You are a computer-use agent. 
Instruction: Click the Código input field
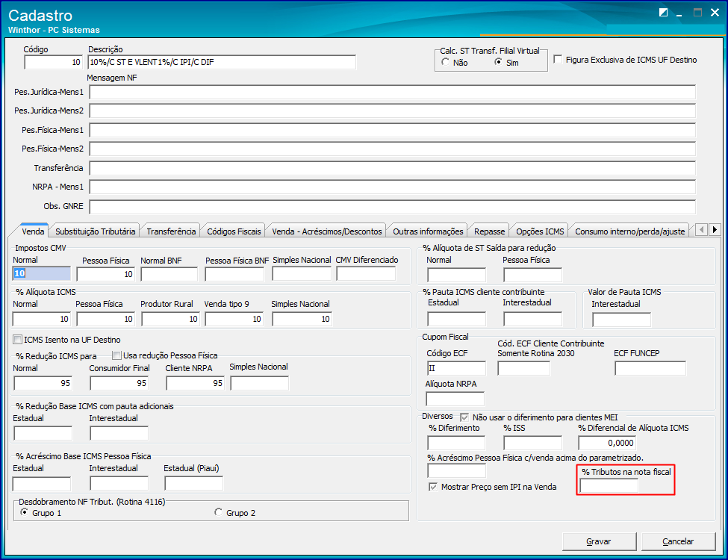tap(54, 62)
